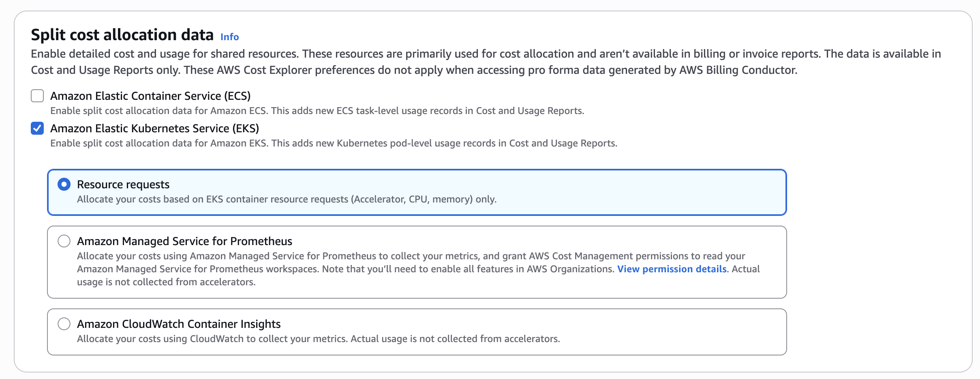Open the Info link beside the heading

[229, 37]
